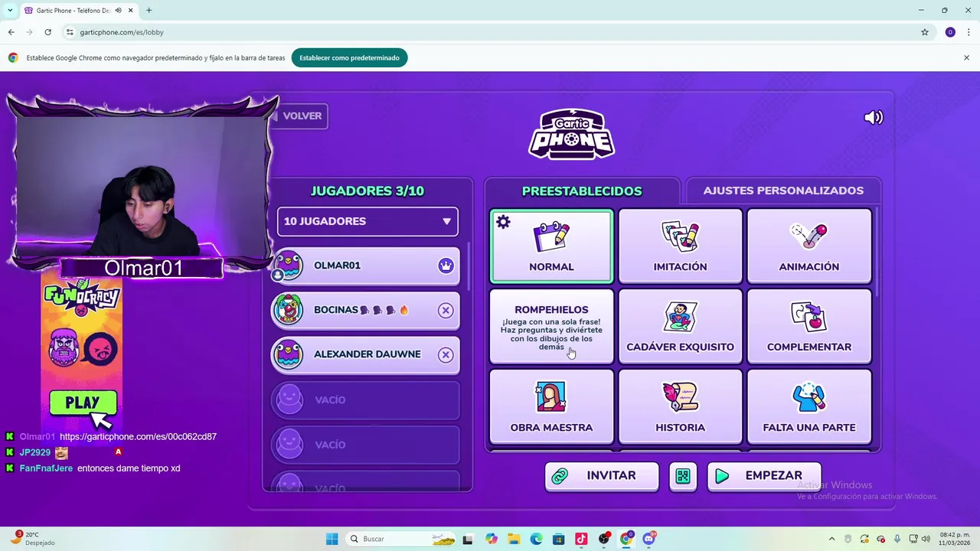Kick player BOCINAS with the X
Screen dimensions: 980x551
point(446,310)
